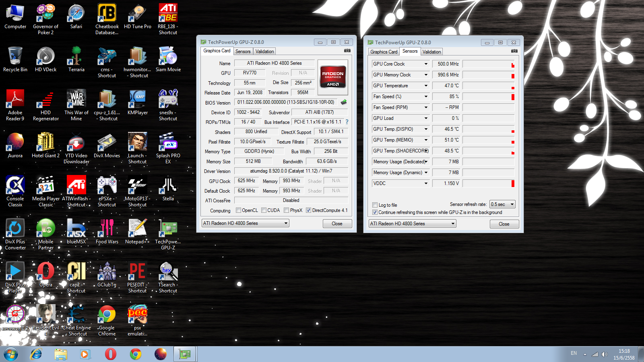Image resolution: width=644 pixels, height=362 pixels.
Task: Open the GPU Temperature sensor dropdown
Action: 426,86
